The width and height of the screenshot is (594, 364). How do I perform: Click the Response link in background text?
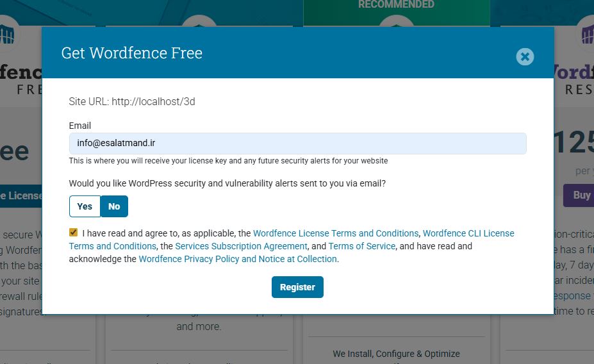click(572, 296)
